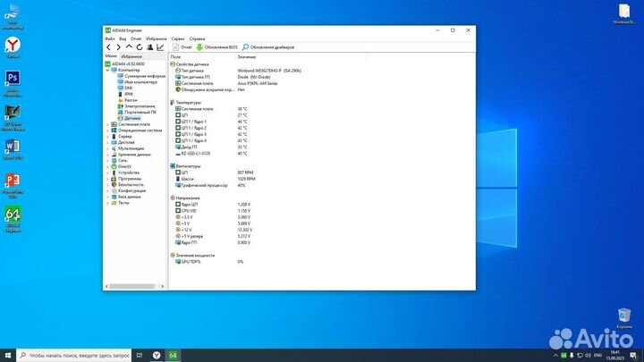Open the graph chart toolbar icon

[x=160, y=47]
